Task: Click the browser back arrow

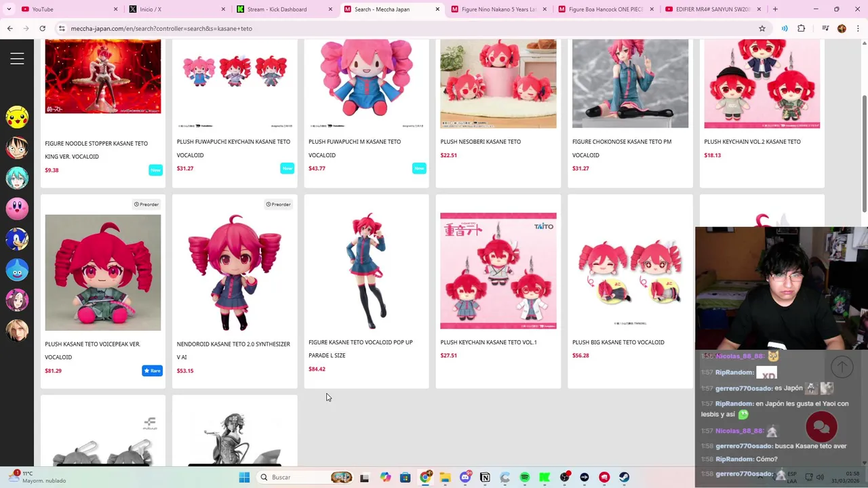Action: click(x=9, y=28)
